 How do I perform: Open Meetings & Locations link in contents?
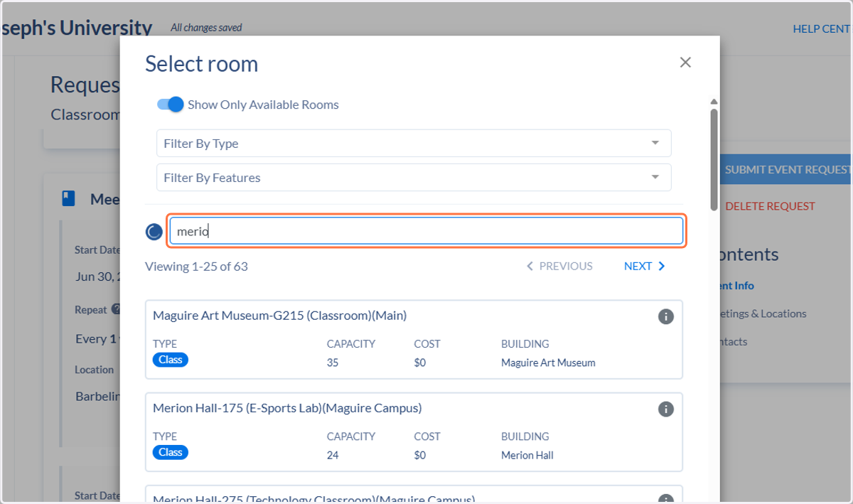click(x=763, y=313)
